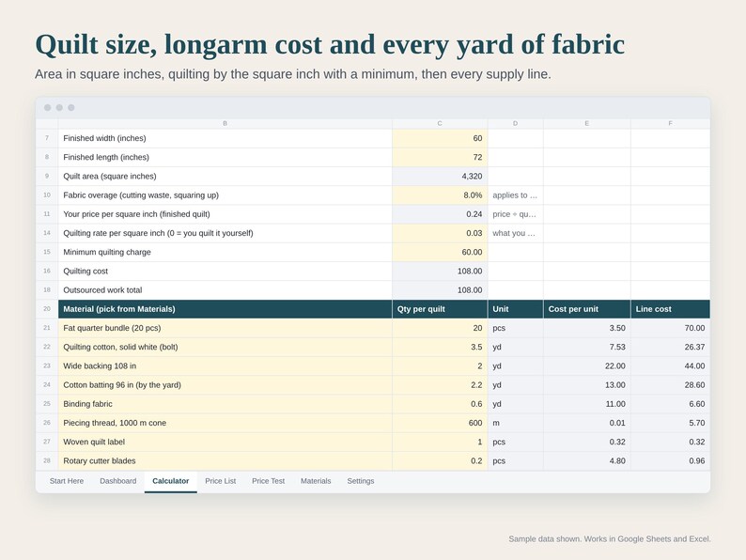Select the Quilting cotton, solid white cell
The image size is (746, 560).
225,348
